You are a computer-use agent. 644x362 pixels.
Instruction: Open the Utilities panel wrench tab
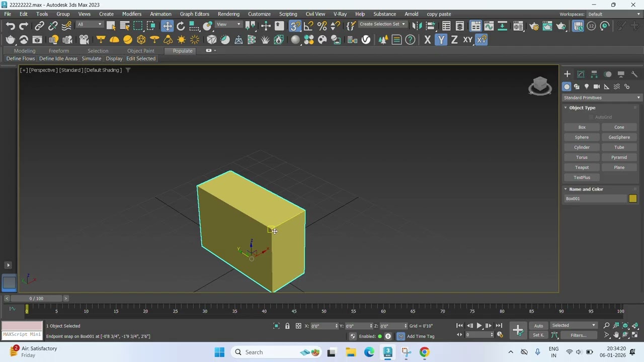pos(634,74)
